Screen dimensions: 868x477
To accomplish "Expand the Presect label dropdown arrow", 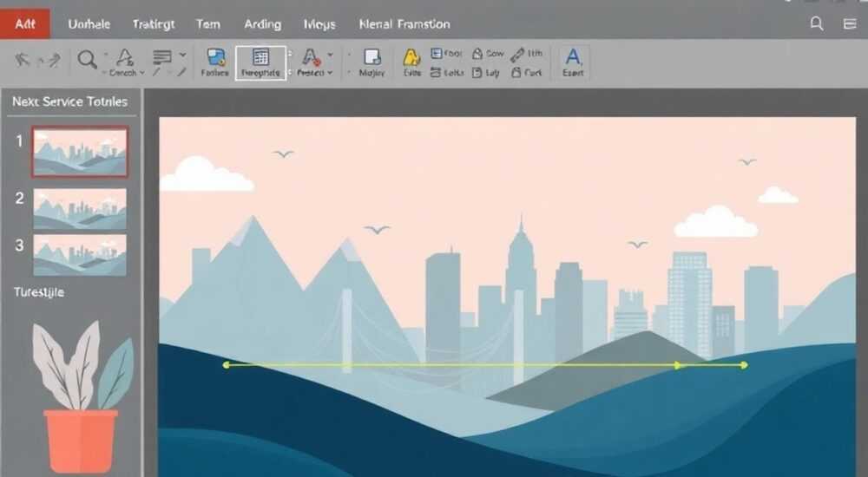I will [x=330, y=73].
